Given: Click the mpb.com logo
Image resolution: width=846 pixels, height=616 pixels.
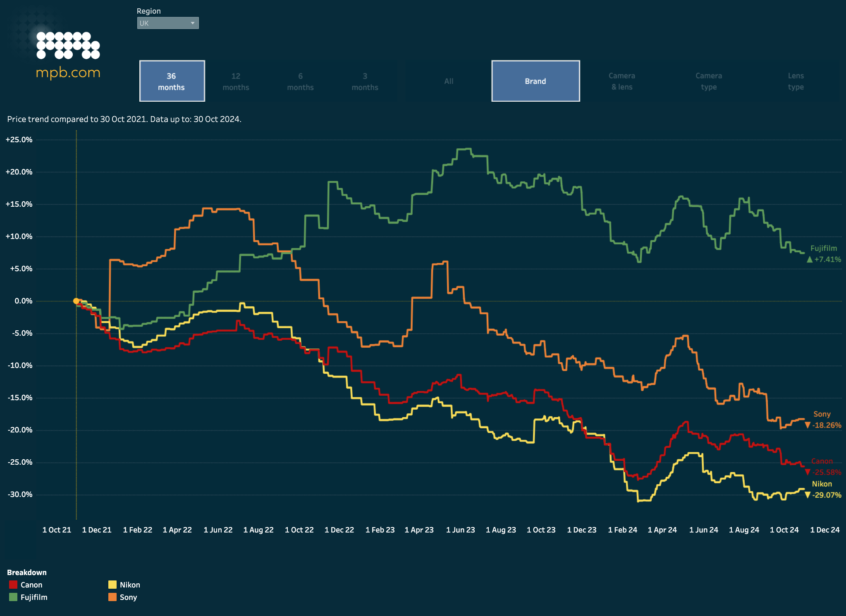Looking at the screenshot, I should pos(68,55).
